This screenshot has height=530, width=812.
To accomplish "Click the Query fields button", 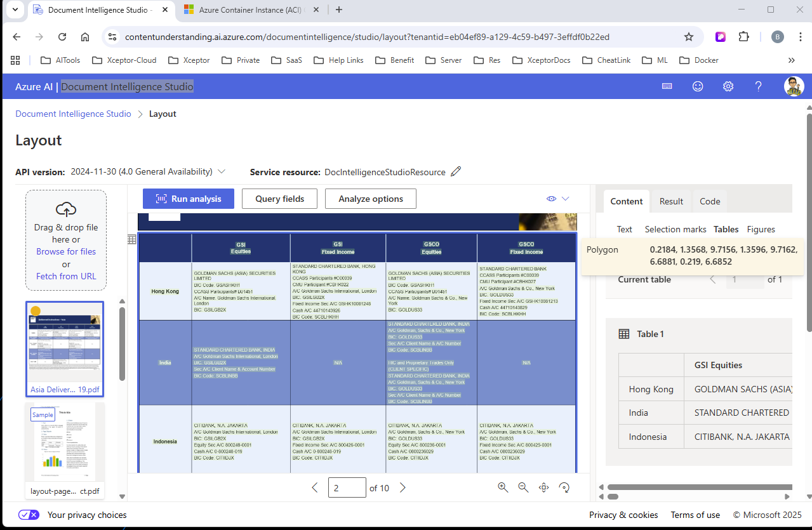I will click(x=279, y=199).
